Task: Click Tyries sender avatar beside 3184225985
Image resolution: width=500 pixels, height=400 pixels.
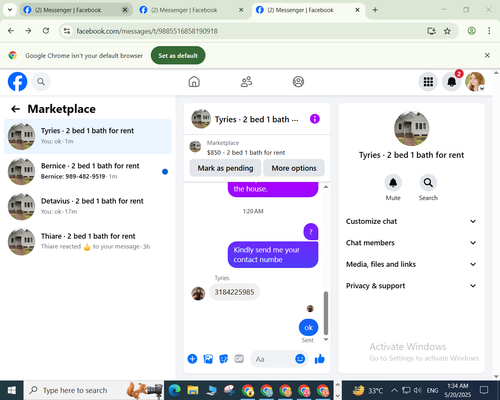Action: click(x=198, y=293)
